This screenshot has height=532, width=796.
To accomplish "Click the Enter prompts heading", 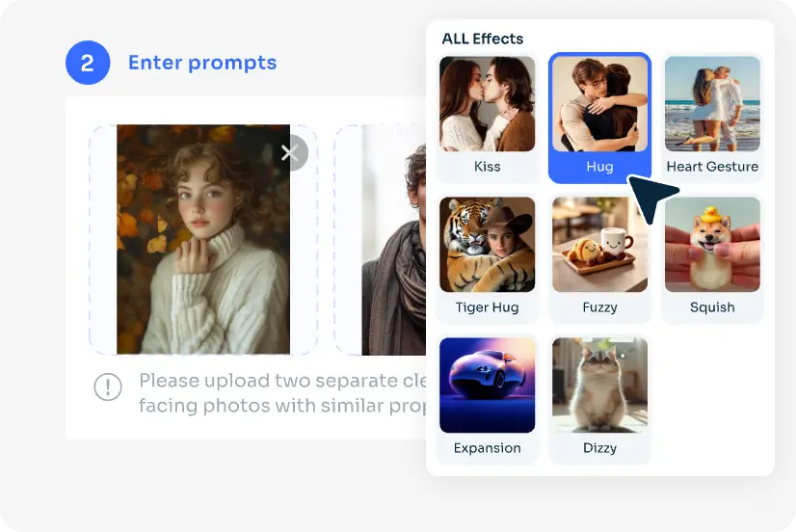I will click(202, 63).
